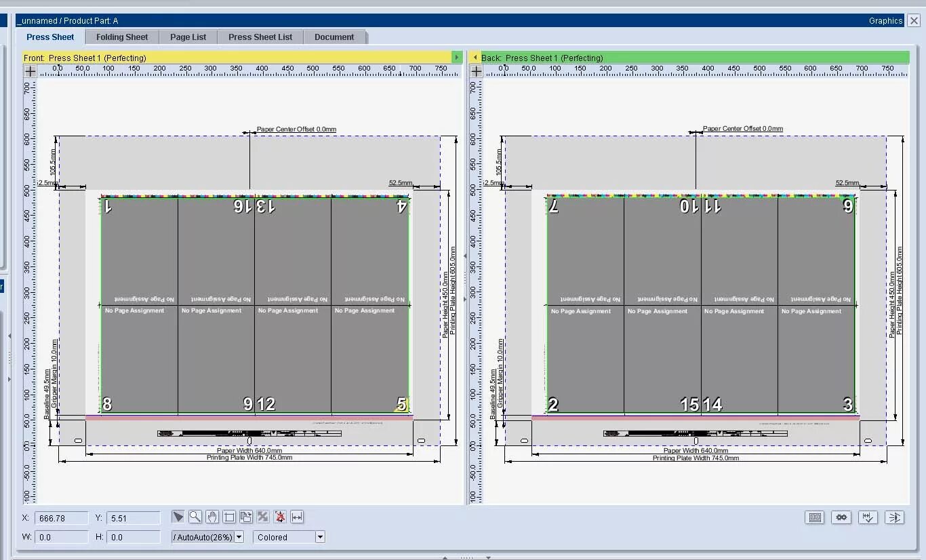Click the Y coordinate field

[x=134, y=518]
